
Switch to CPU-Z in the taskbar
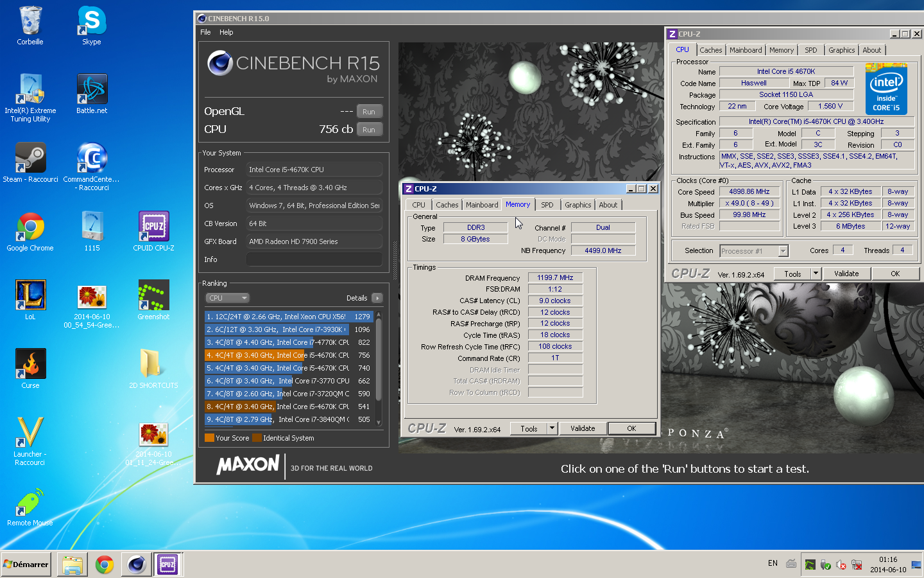[x=167, y=565]
